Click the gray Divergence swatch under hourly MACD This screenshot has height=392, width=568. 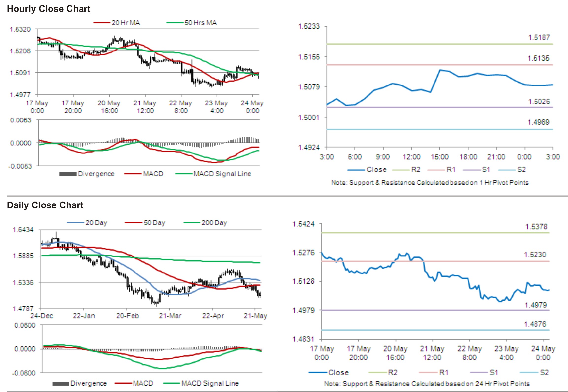68,174
